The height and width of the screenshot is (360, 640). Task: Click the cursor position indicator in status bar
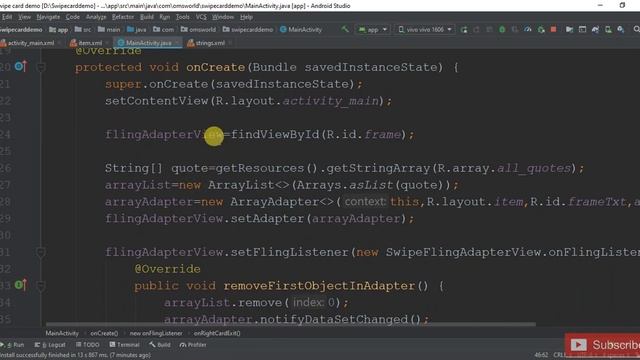541,355
